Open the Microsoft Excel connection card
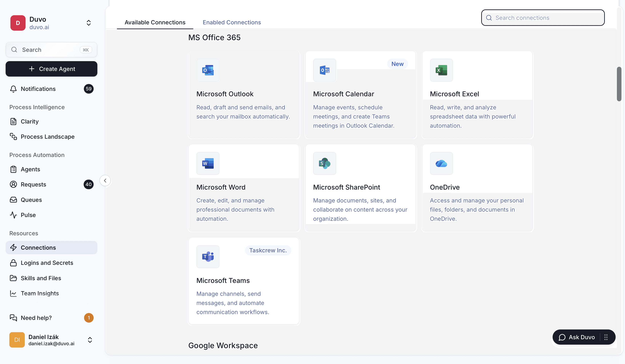625x364 pixels. pos(478,95)
